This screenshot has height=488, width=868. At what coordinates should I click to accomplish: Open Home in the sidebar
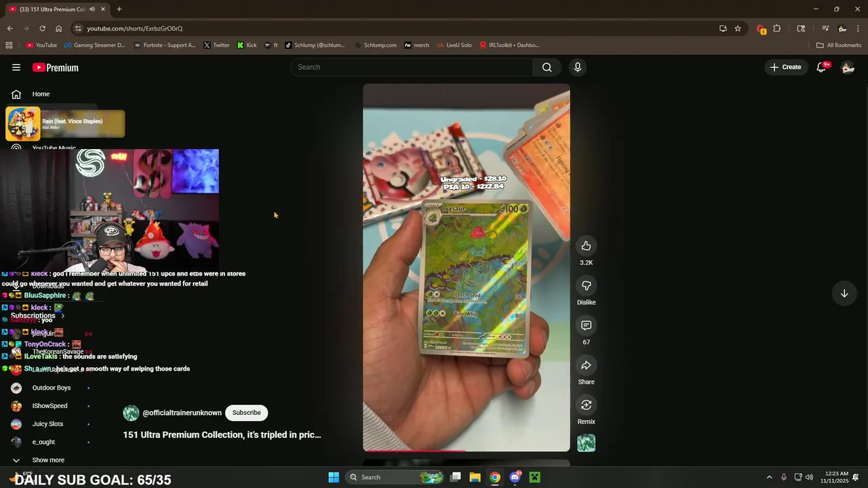[x=41, y=94]
